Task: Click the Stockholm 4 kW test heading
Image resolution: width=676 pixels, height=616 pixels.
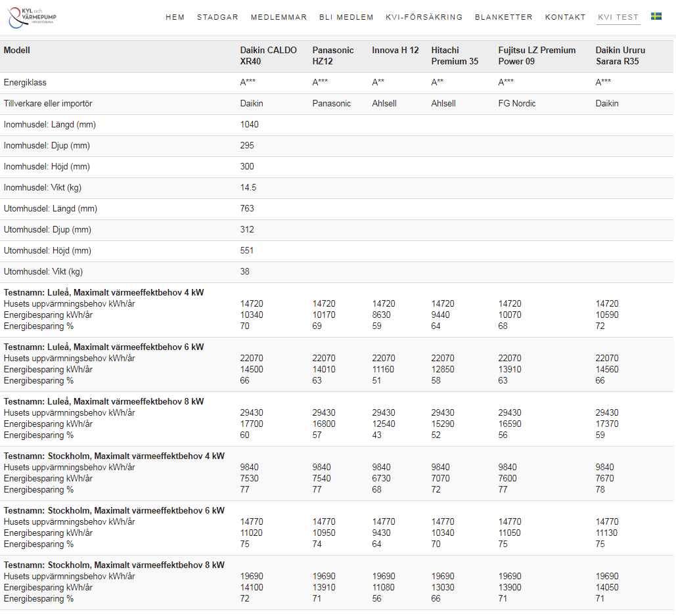Action: [x=114, y=456]
